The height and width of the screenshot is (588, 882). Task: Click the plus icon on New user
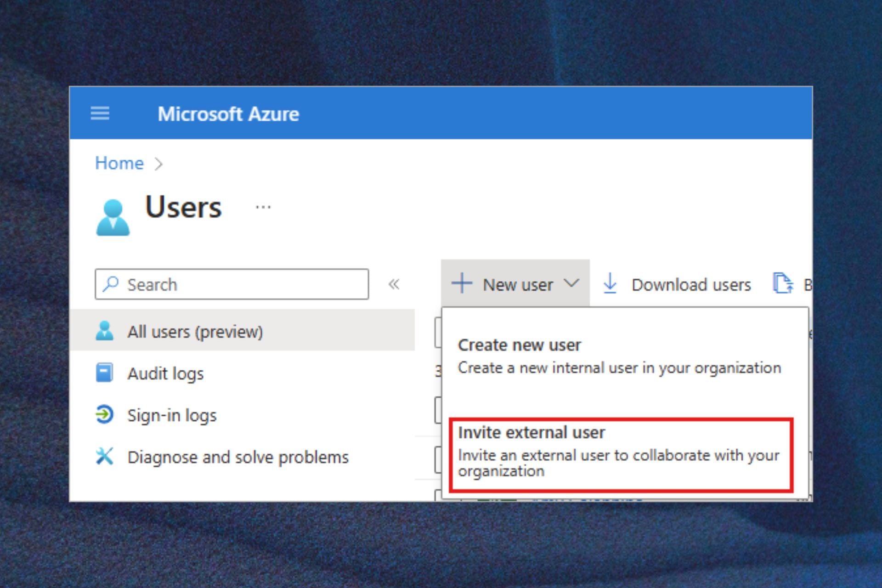[462, 284]
